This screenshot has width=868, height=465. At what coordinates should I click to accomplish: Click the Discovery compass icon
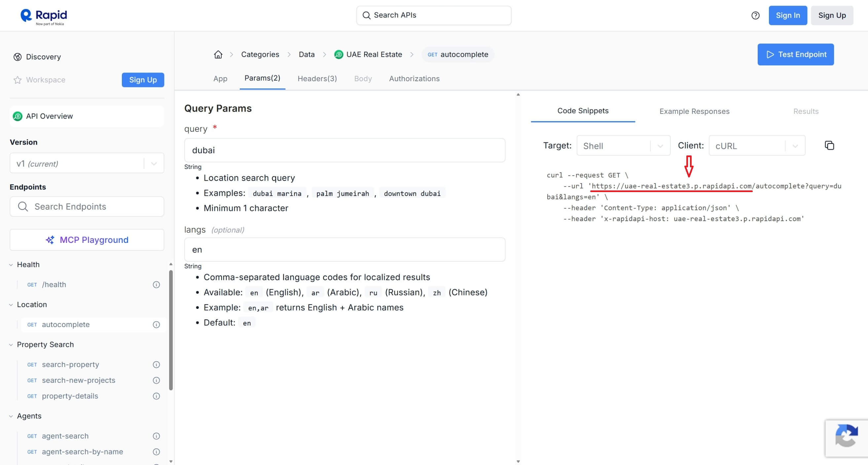(18, 57)
